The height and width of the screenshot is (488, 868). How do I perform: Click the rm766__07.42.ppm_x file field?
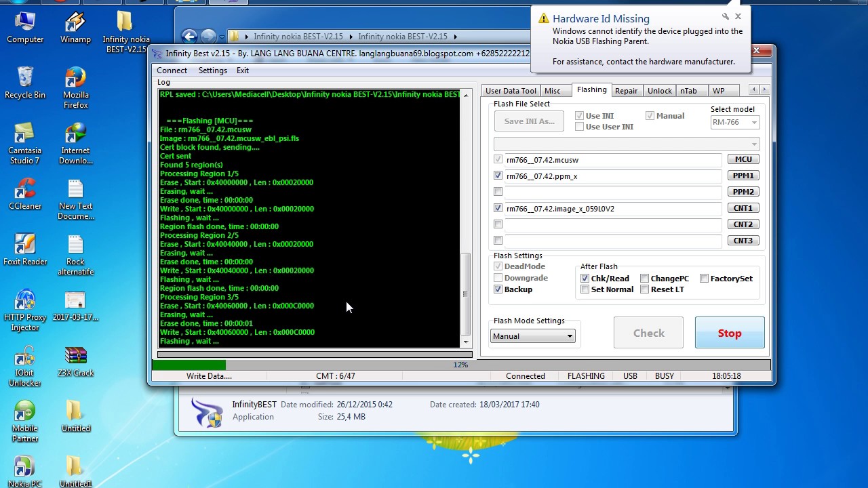pos(612,176)
